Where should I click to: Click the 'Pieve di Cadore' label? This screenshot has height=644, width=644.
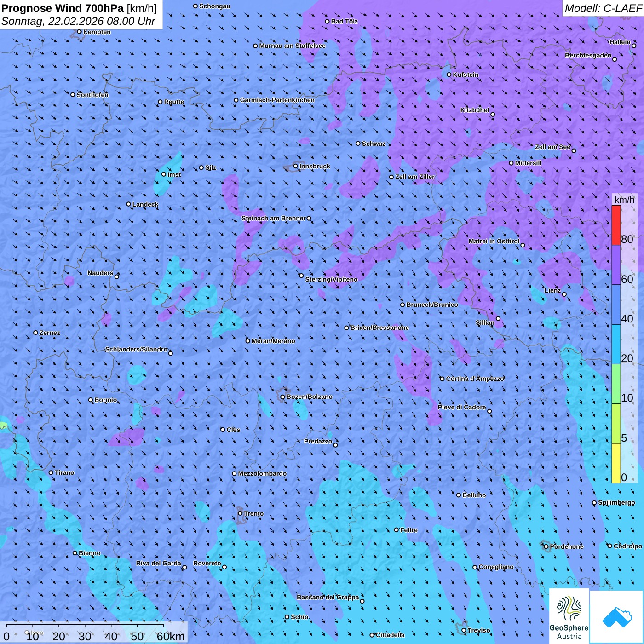tap(461, 407)
